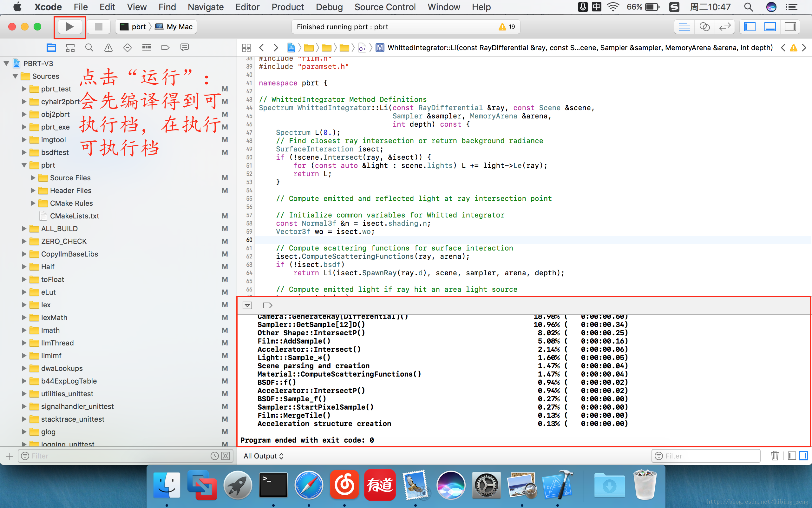Select the Version editor arrows icon
This screenshot has width=812, height=508.
725,27
